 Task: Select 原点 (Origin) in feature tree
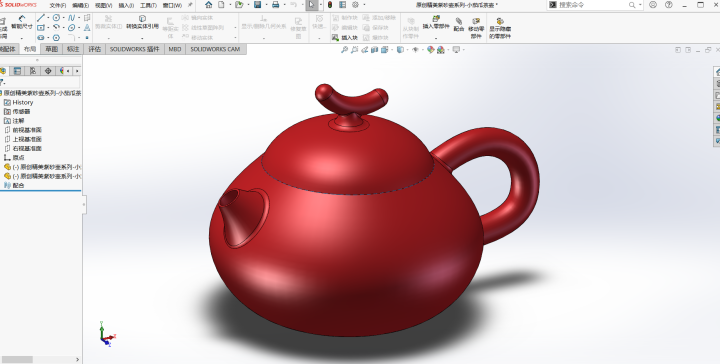pyautogui.click(x=14, y=157)
